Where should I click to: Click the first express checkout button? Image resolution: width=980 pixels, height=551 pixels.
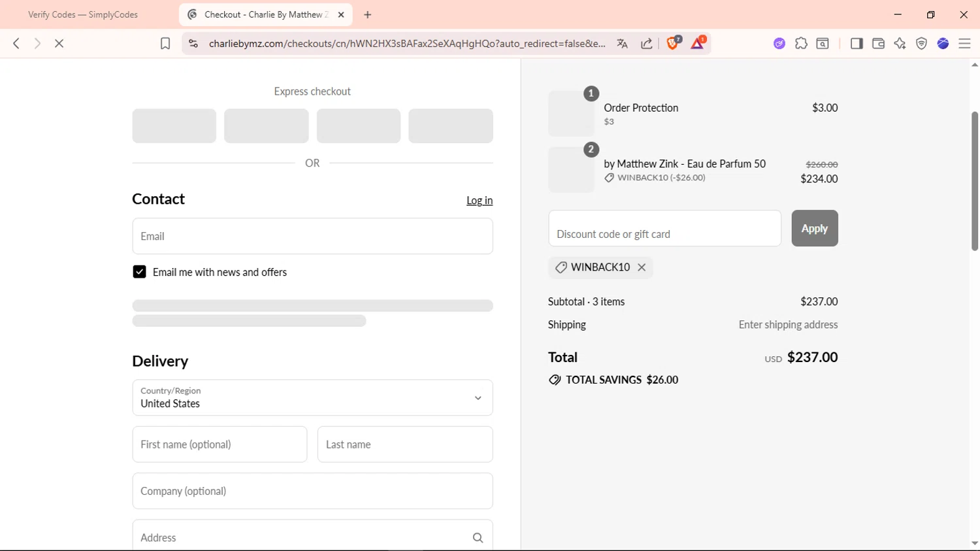click(x=174, y=125)
